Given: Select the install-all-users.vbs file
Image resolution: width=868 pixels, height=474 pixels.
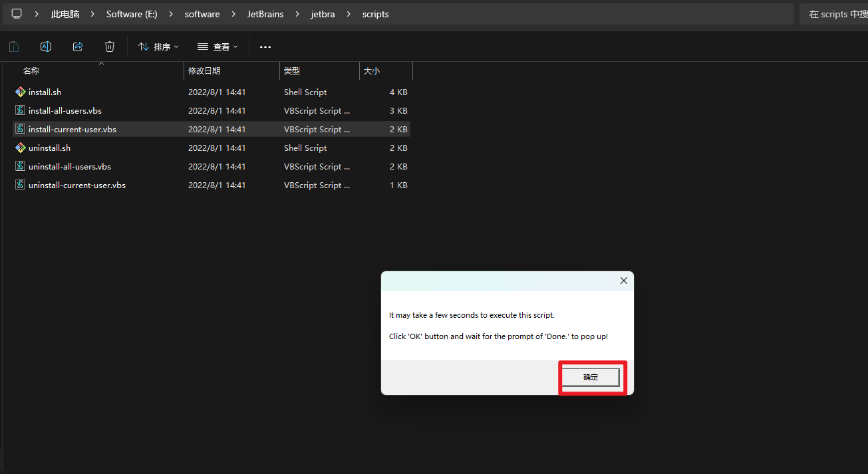Looking at the screenshot, I should [x=212, y=111].
